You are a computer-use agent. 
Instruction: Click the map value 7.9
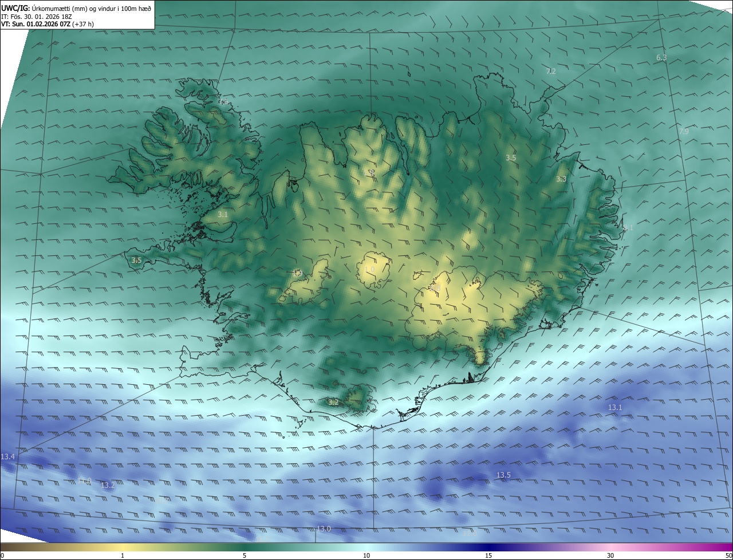click(x=684, y=132)
